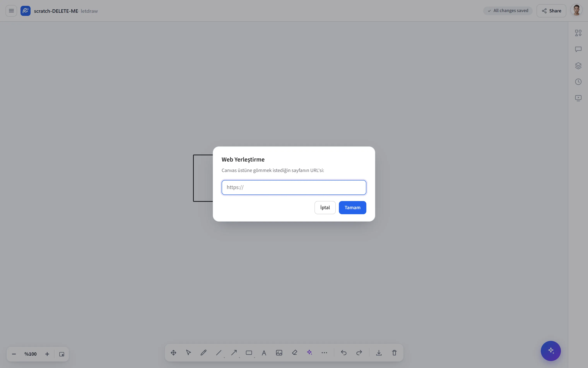Clear canvas with trash icon

click(394, 353)
